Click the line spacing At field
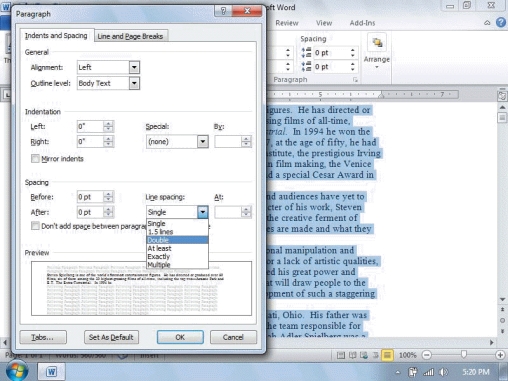This screenshot has height=381, width=508. pos(228,212)
